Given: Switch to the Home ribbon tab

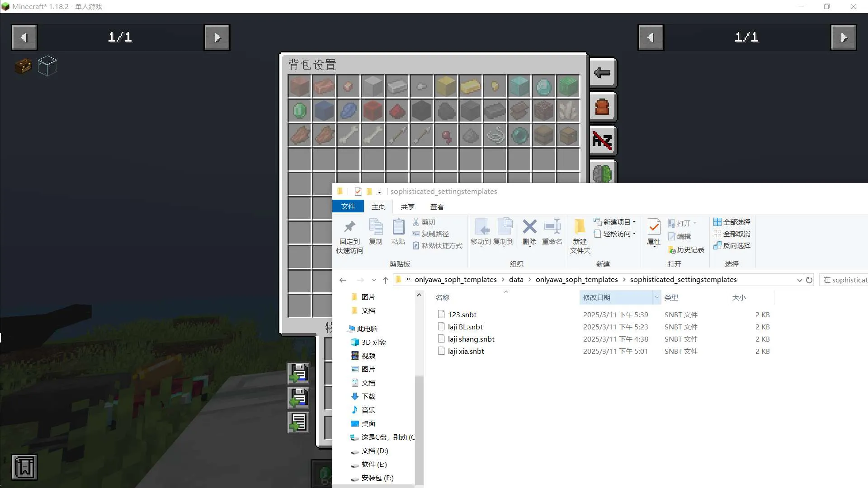Looking at the screenshot, I should (x=378, y=206).
